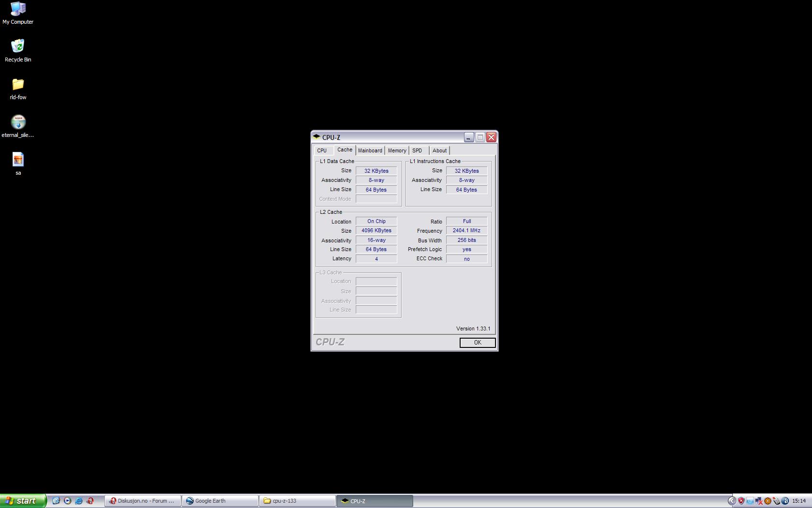Click the 'L1 Data Cache' group label
Viewport: 812px width, 508px height.
(x=337, y=161)
